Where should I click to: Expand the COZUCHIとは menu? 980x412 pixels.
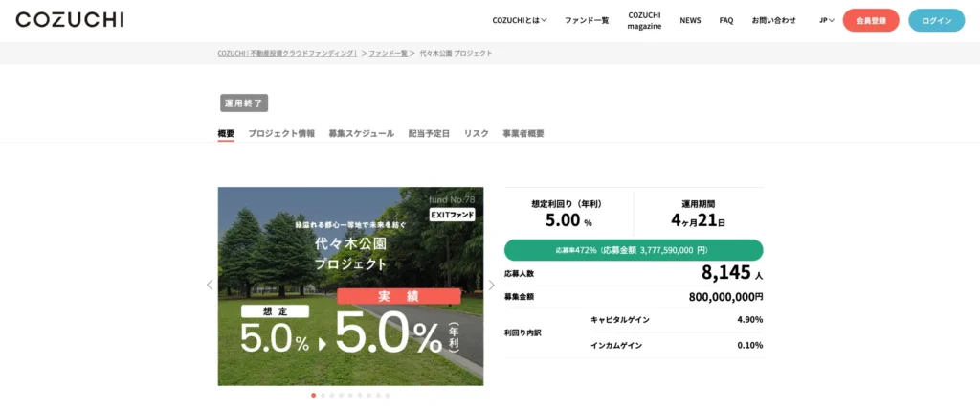[520, 20]
